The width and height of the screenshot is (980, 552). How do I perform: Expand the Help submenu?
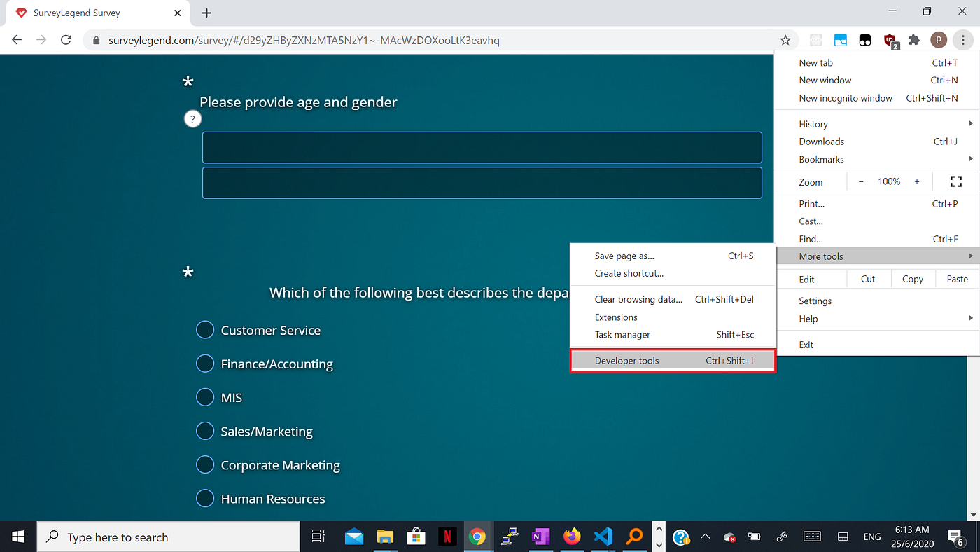coord(808,319)
